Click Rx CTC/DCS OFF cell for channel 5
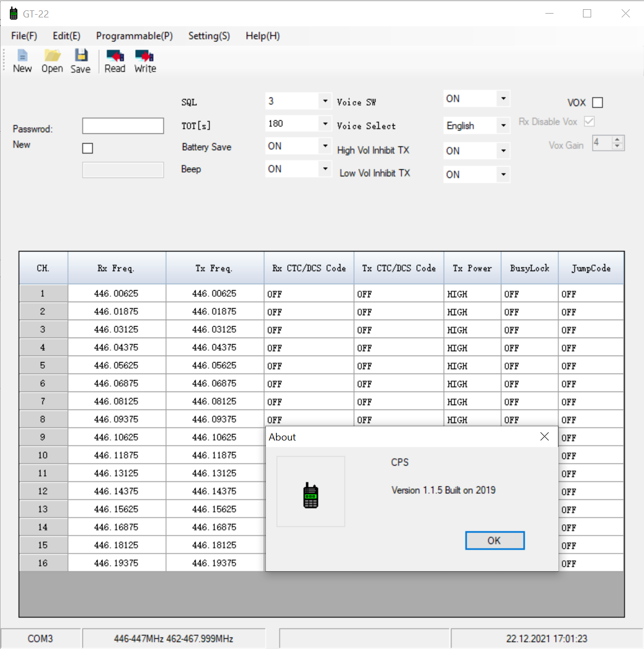 pos(309,365)
